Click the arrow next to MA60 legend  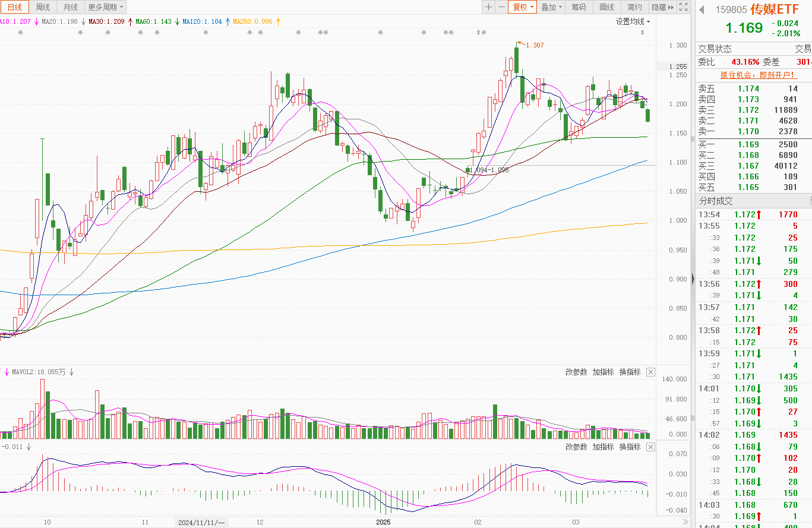point(177,21)
